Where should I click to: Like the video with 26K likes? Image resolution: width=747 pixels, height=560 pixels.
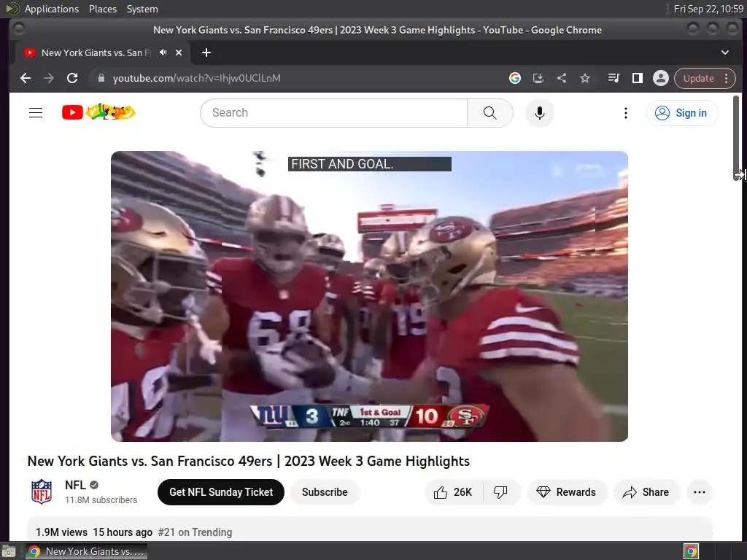[x=453, y=492]
